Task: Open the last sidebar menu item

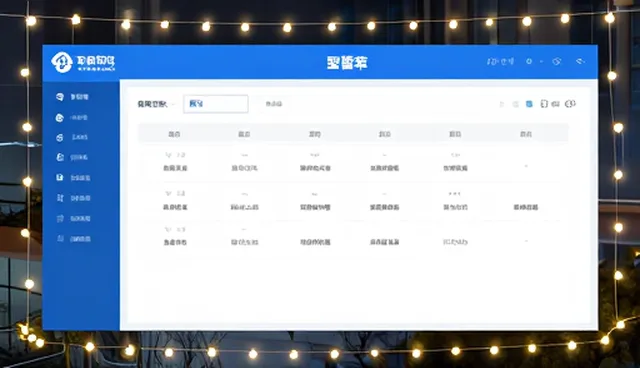Action: click(73, 239)
